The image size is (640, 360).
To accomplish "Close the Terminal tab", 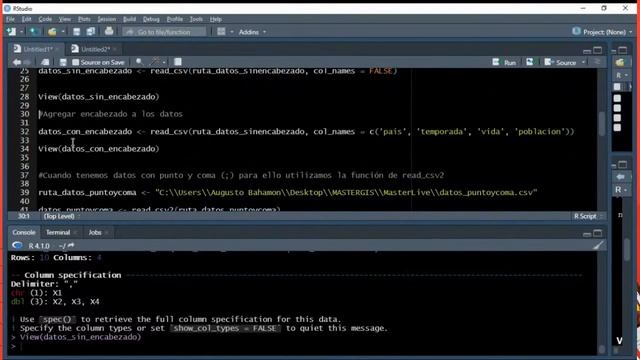I will [76, 233].
